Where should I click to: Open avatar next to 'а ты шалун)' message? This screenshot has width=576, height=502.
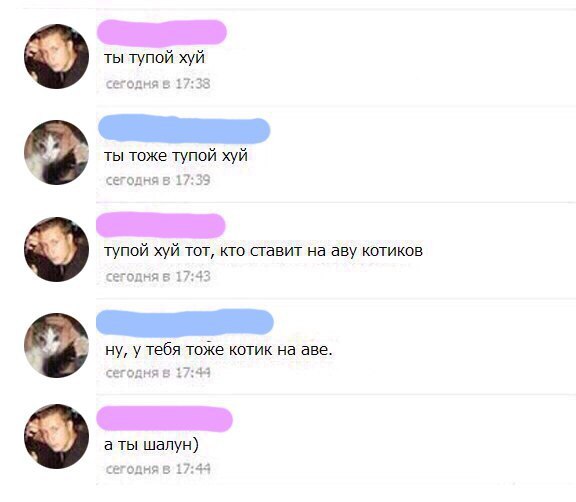(57, 436)
